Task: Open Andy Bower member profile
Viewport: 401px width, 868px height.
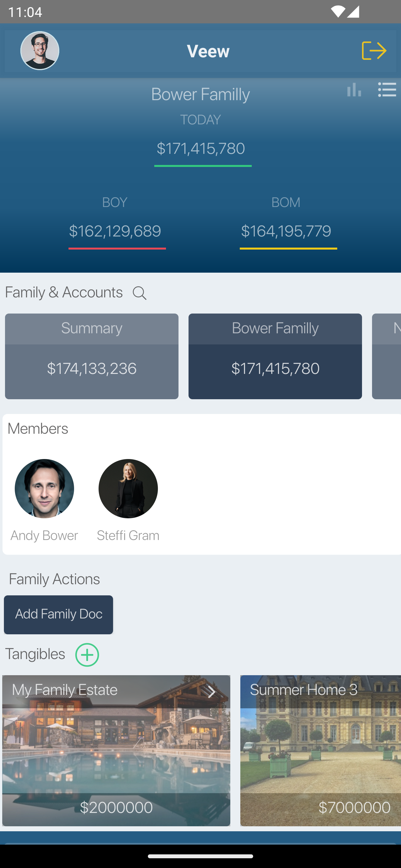Action: 44,489
